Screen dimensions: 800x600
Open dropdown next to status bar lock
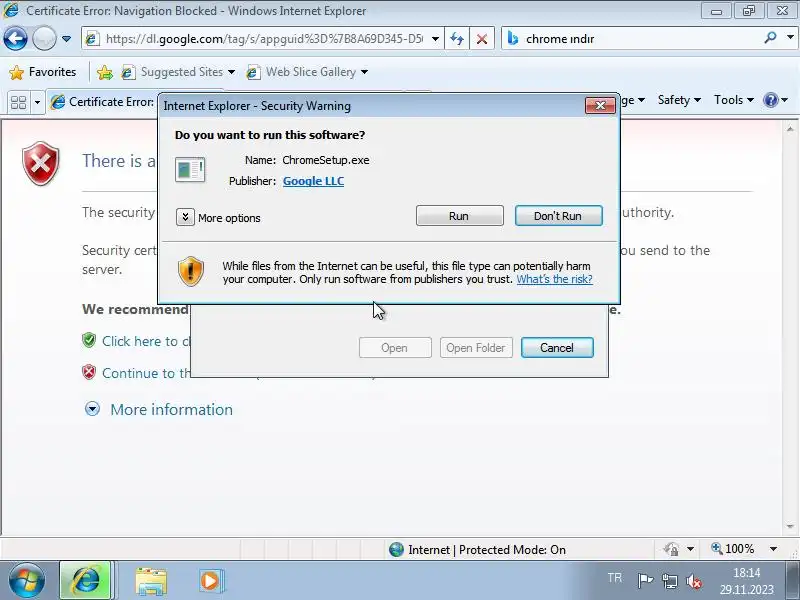[690, 549]
